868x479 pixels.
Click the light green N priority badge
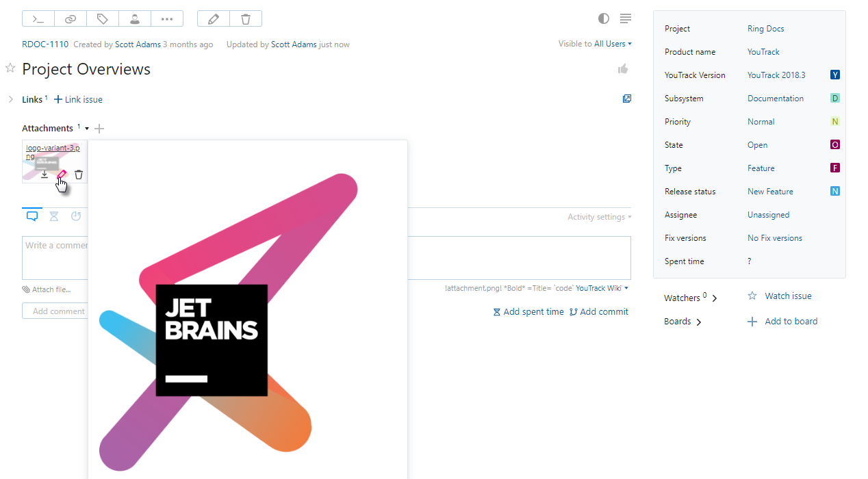835,121
